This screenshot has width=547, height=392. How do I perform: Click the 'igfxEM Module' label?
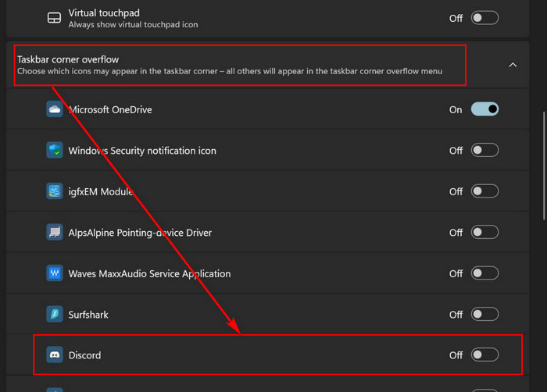[101, 191]
